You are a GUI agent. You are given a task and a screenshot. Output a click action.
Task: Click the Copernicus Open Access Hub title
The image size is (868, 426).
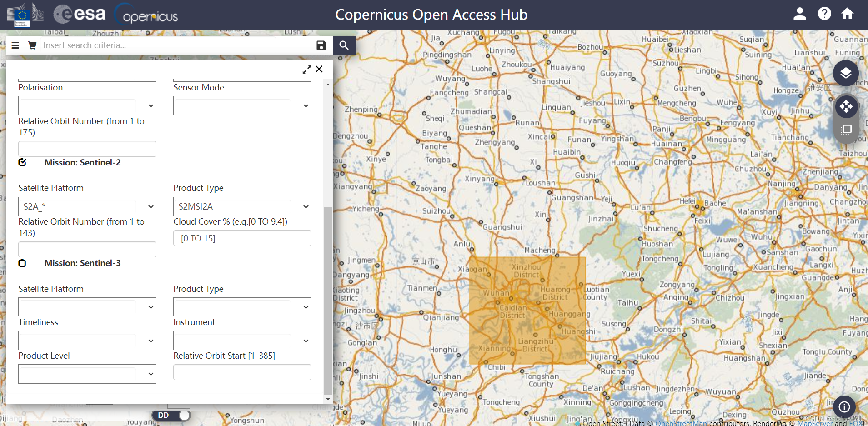[431, 15]
